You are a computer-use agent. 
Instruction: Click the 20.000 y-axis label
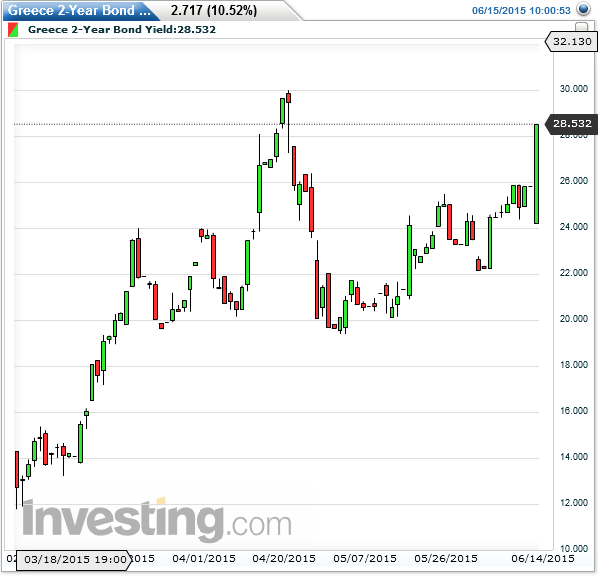573,318
